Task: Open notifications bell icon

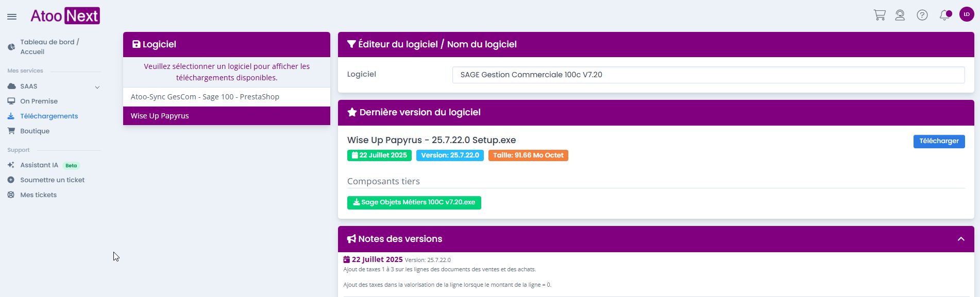Action: [944, 15]
